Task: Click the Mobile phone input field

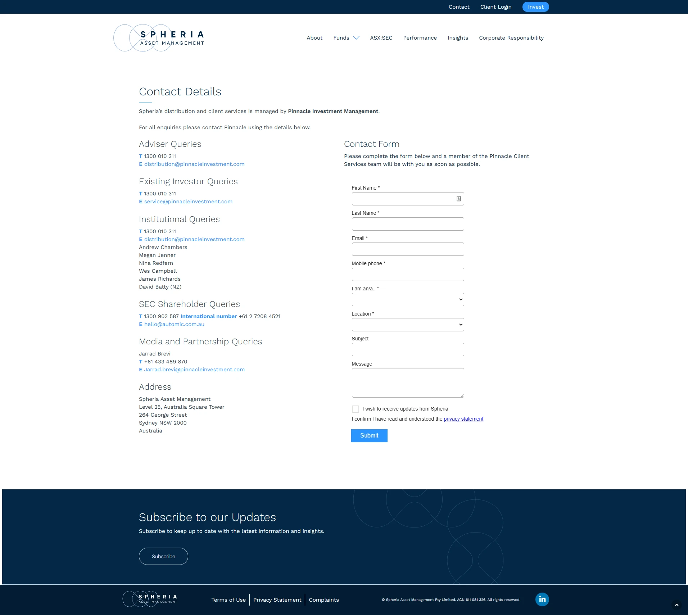Action: (x=408, y=275)
